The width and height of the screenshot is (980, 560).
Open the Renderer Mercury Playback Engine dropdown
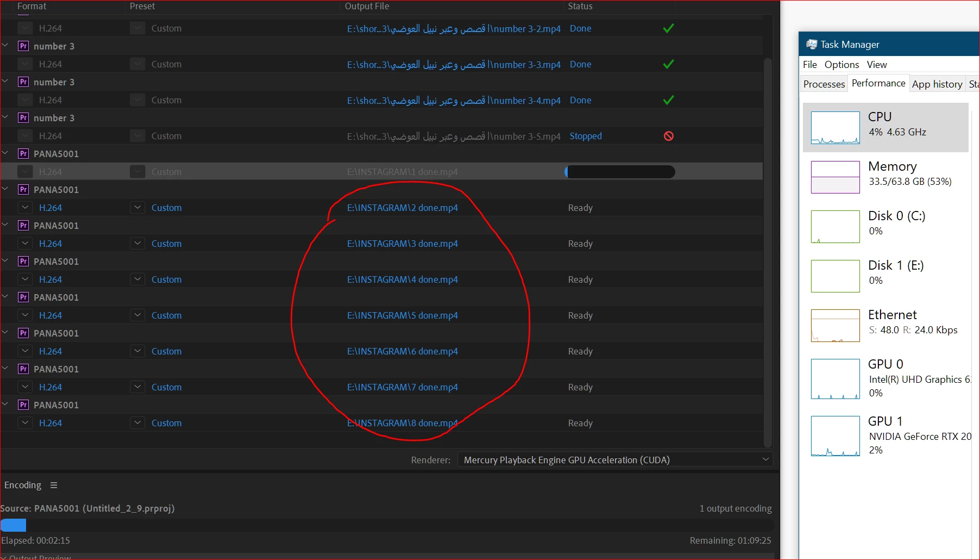[615, 460]
